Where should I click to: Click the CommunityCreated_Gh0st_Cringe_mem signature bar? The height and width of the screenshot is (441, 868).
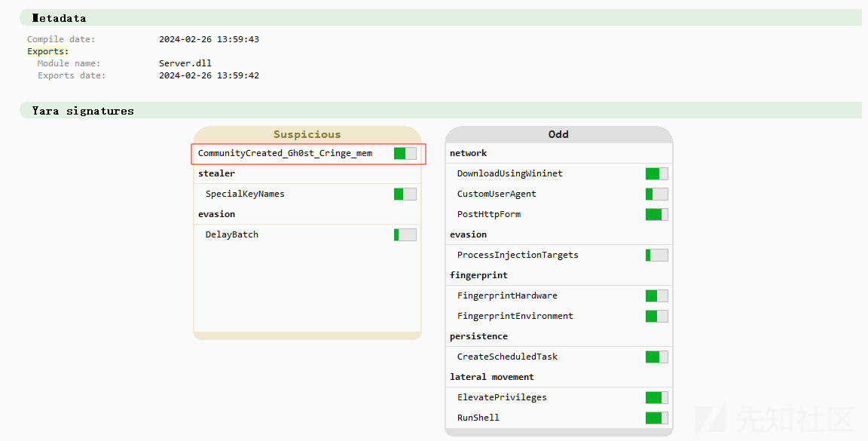click(405, 154)
